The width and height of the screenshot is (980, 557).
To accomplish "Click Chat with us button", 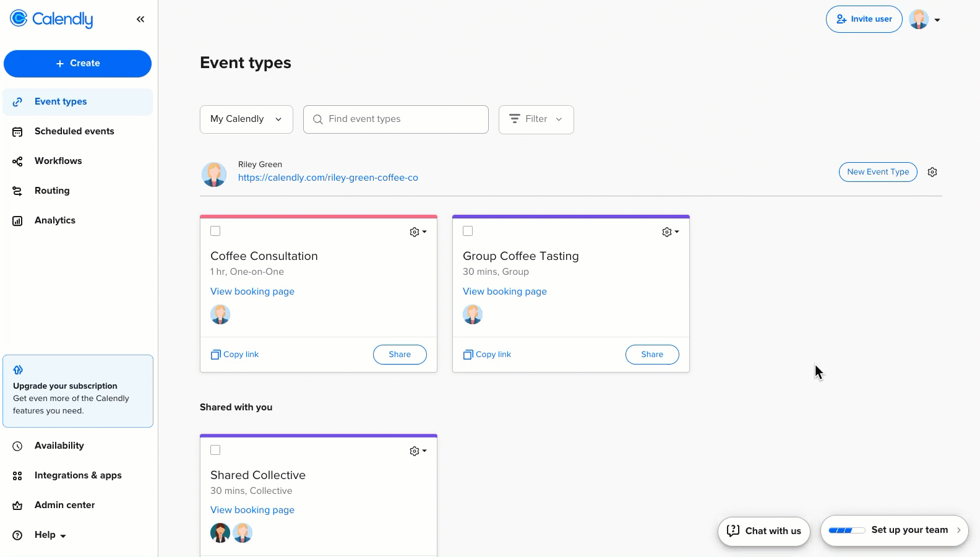I will (764, 531).
